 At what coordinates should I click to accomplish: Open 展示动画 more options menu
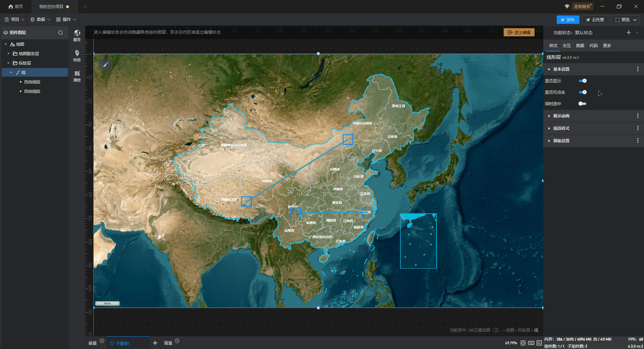coord(638,116)
